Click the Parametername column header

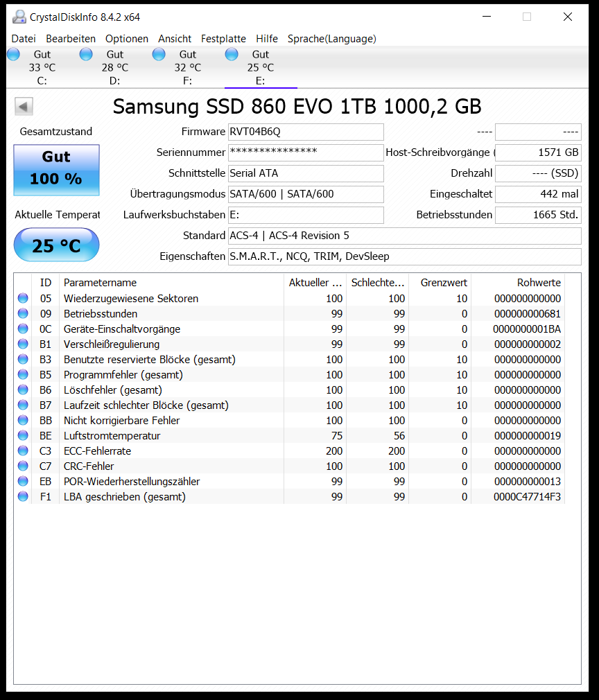(171, 283)
